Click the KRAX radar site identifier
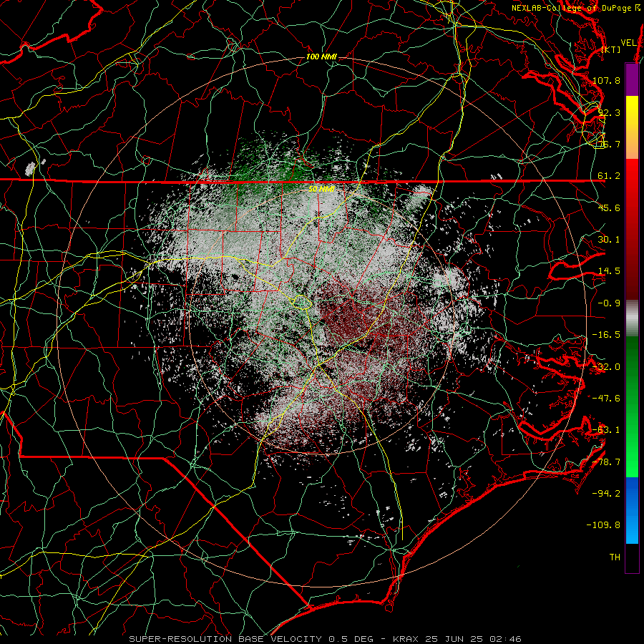Viewport: 644px width, 644px height. point(406,639)
